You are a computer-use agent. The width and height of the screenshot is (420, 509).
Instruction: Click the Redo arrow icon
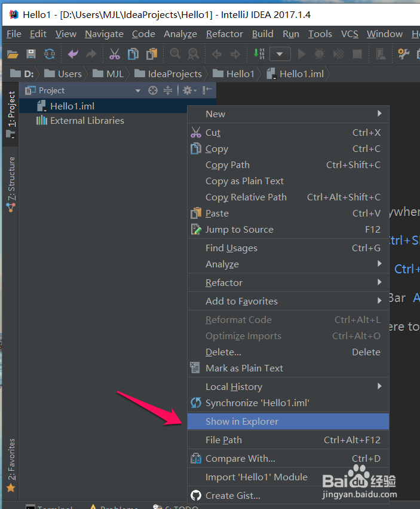click(x=91, y=54)
